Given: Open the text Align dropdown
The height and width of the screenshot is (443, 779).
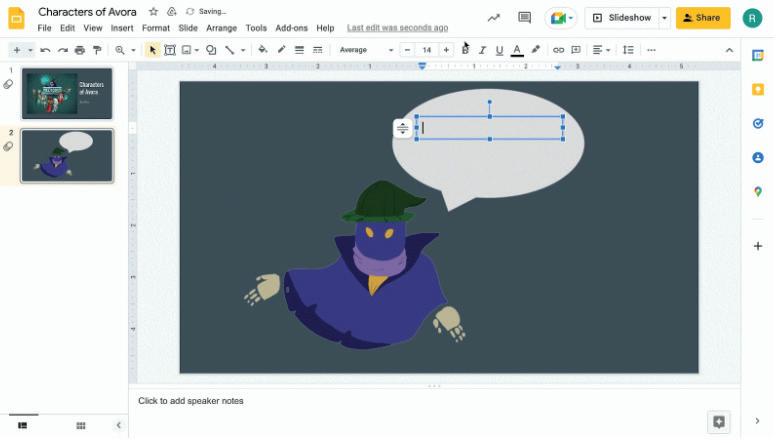Looking at the screenshot, I should coord(601,50).
